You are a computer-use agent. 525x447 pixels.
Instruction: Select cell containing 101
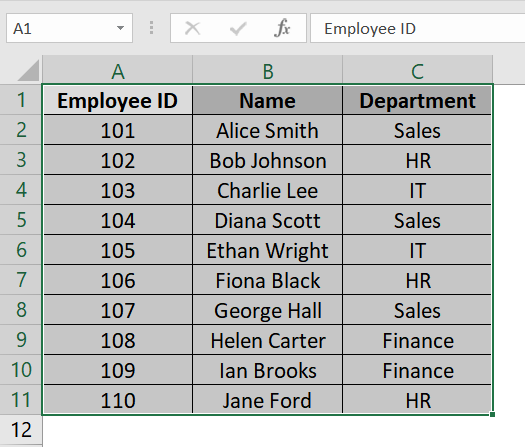[118, 130]
